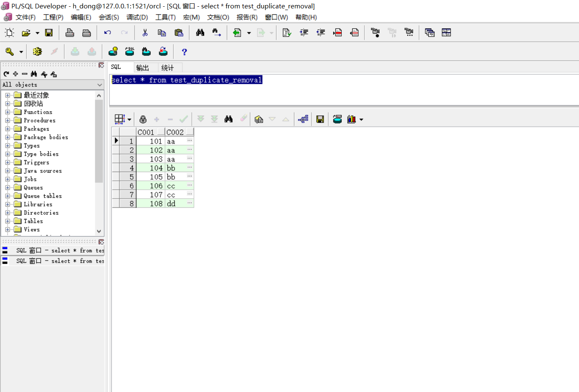The height and width of the screenshot is (392, 579).
Task: Click the chart graph icon in result toolbar
Action: [x=351, y=119]
